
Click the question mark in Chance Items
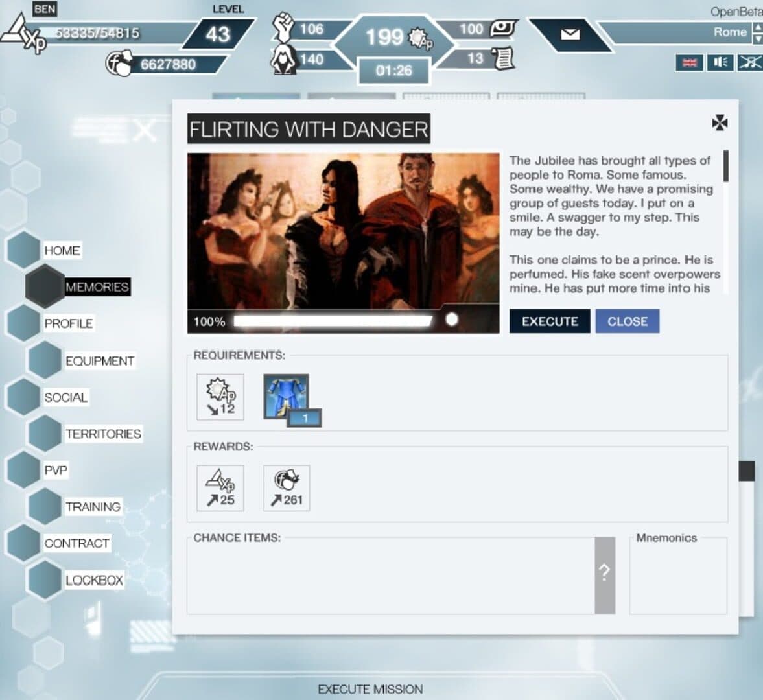605,575
